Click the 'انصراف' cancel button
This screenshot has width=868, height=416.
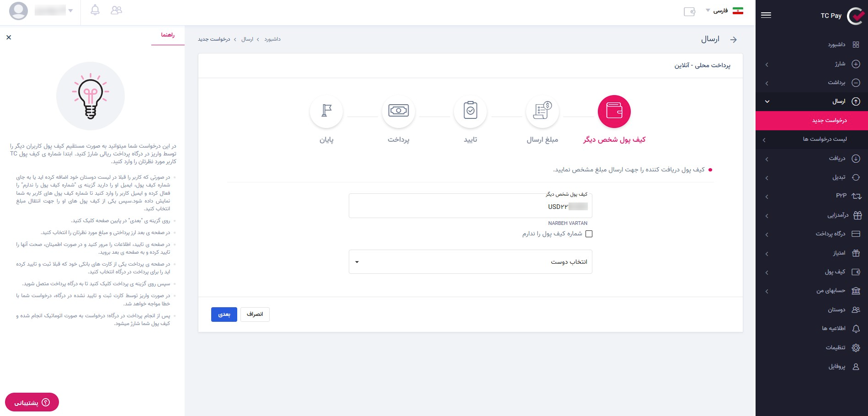click(x=255, y=315)
